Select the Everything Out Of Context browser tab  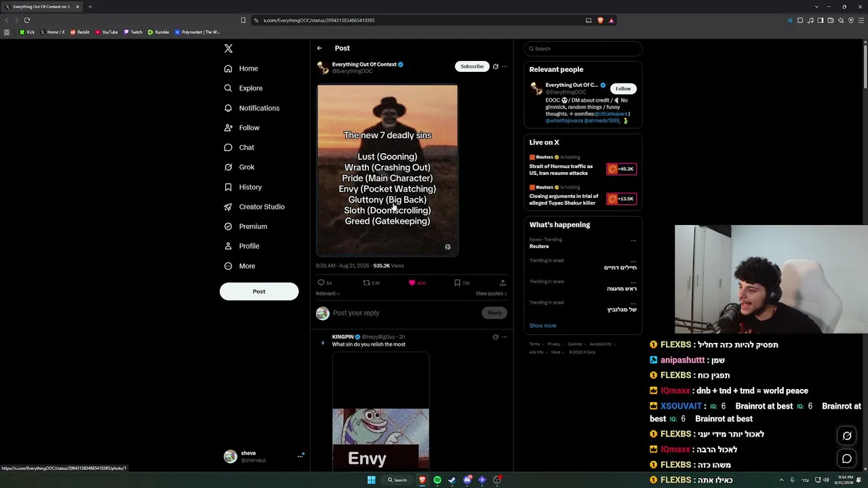42,7
